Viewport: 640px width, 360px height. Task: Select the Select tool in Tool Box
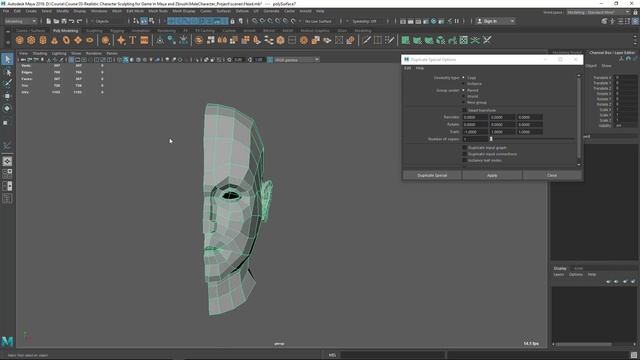(7, 59)
